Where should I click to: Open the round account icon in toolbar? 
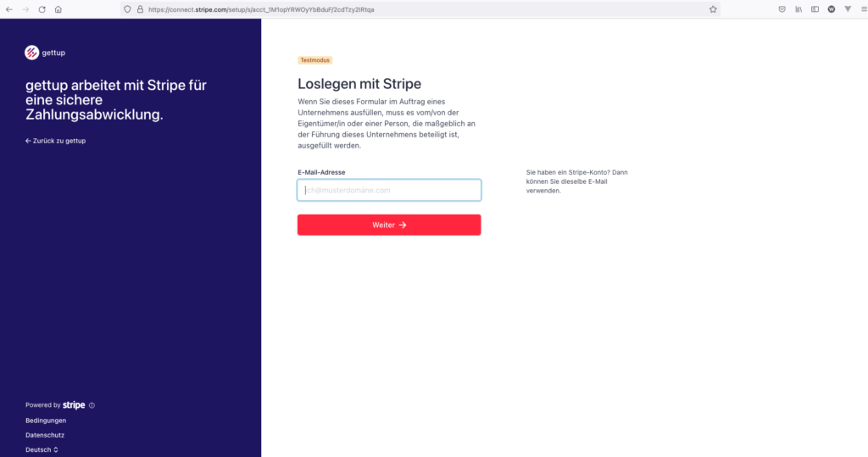tap(832, 9)
